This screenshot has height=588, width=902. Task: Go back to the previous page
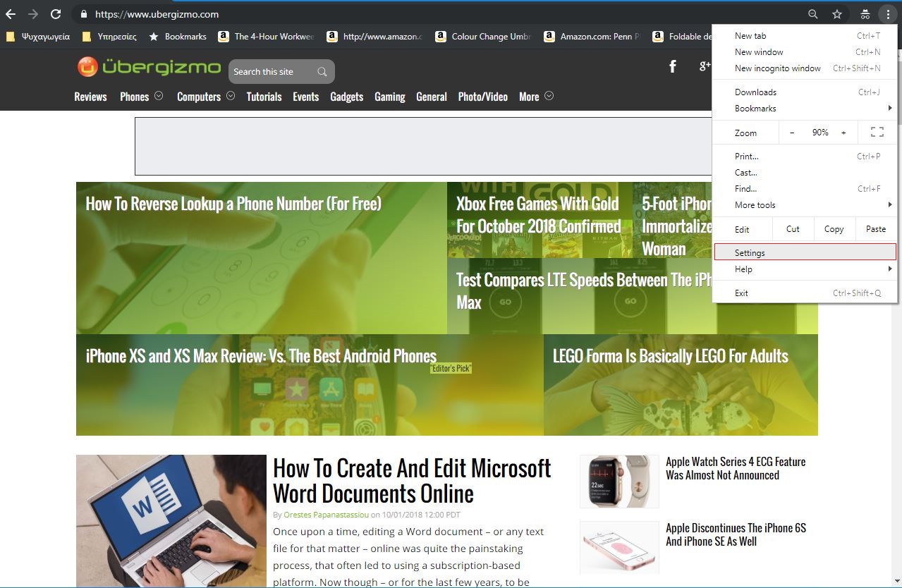point(11,14)
